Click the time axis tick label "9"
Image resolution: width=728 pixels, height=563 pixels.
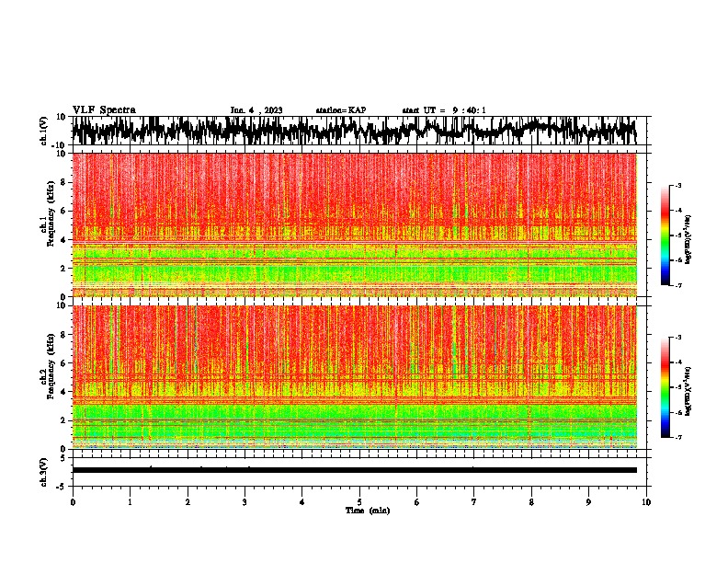[x=588, y=502]
